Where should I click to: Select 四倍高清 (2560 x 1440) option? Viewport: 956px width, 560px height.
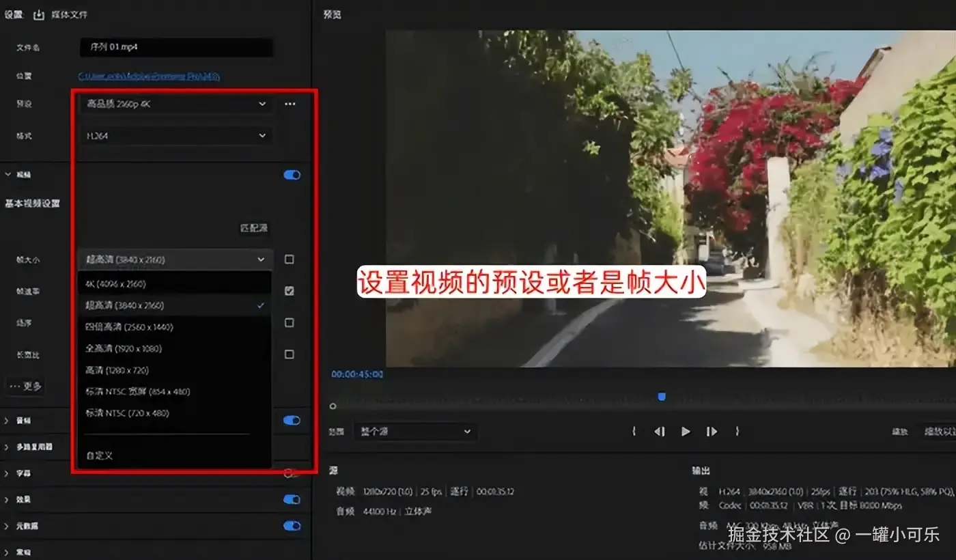[x=175, y=327]
